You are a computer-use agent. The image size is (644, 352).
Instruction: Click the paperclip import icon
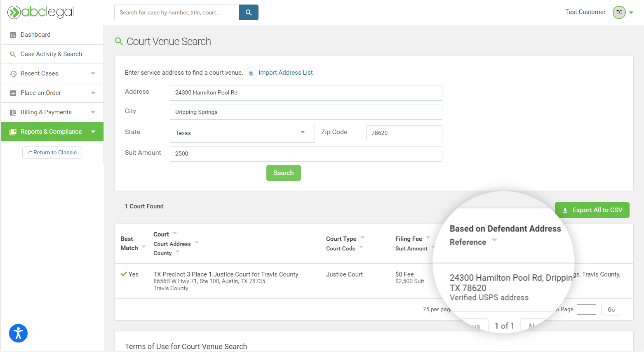(x=251, y=73)
